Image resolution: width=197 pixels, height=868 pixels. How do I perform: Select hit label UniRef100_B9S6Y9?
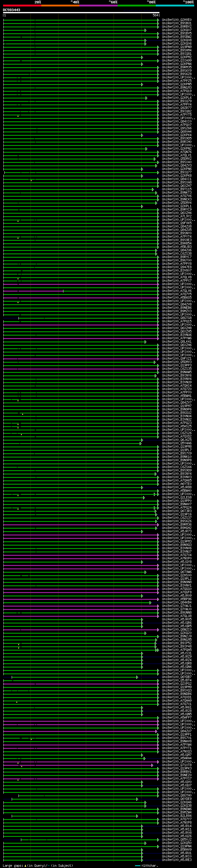click(177, 71)
